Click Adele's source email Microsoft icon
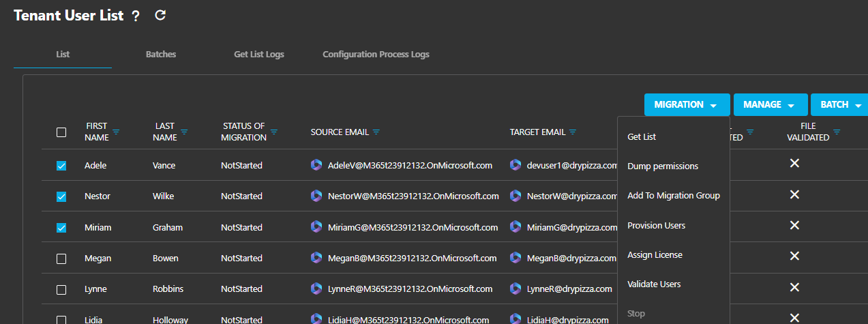Viewport: 868px width, 324px height. [316, 165]
